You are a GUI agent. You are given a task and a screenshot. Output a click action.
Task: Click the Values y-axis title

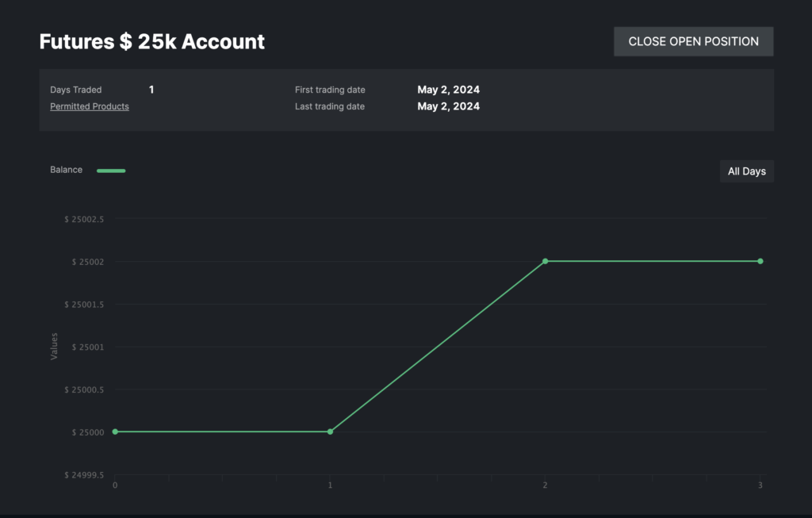[x=54, y=347]
